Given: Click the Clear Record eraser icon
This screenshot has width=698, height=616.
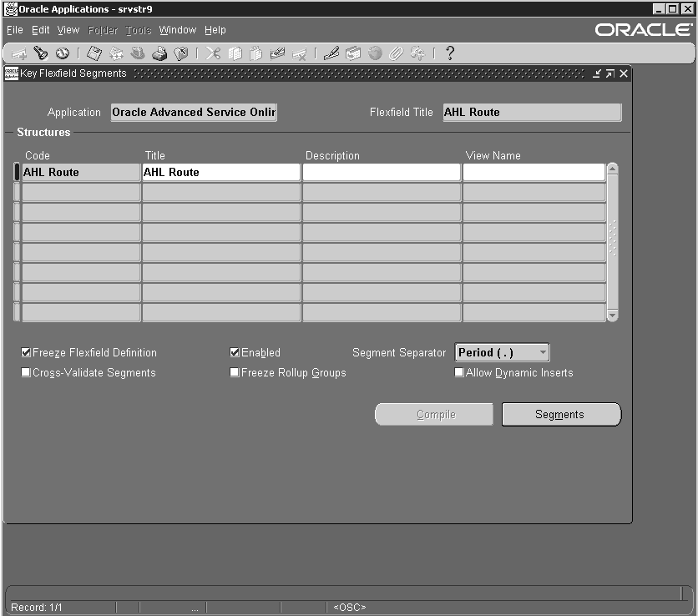Looking at the screenshot, I should pos(277,53).
